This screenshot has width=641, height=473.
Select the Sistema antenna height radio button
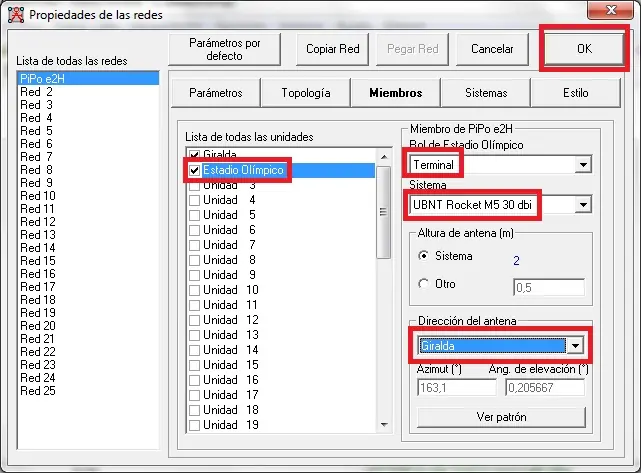pyautogui.click(x=424, y=256)
